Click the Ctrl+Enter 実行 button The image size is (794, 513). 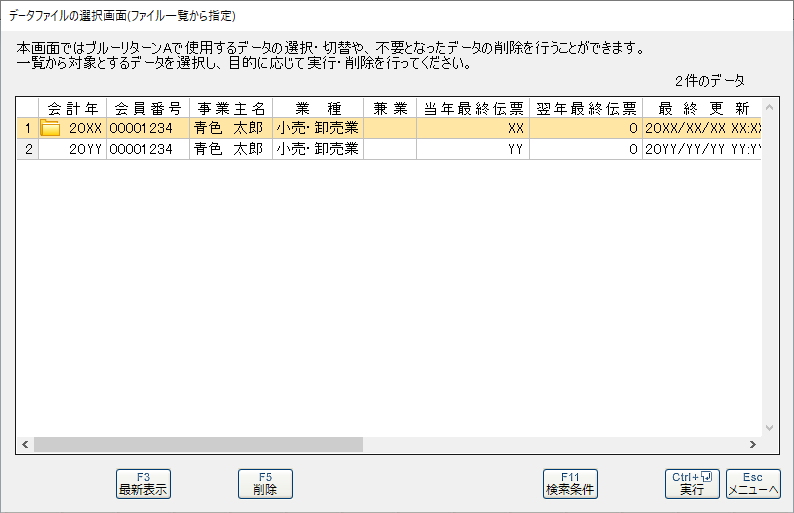692,484
